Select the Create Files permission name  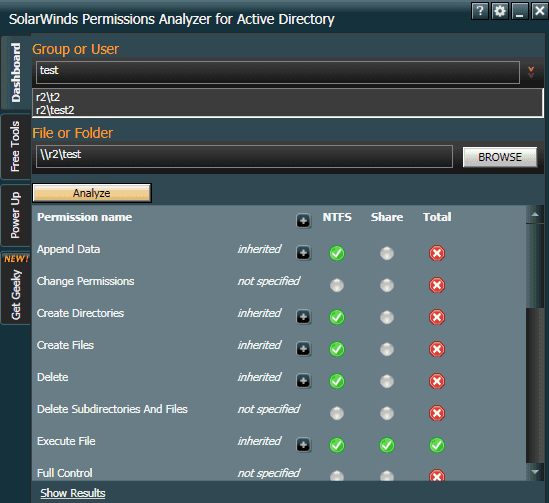tap(65, 345)
